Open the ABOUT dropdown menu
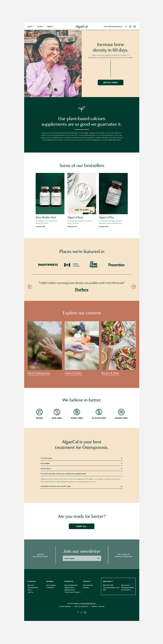Screen dimensions: 163x644 [51, 27]
